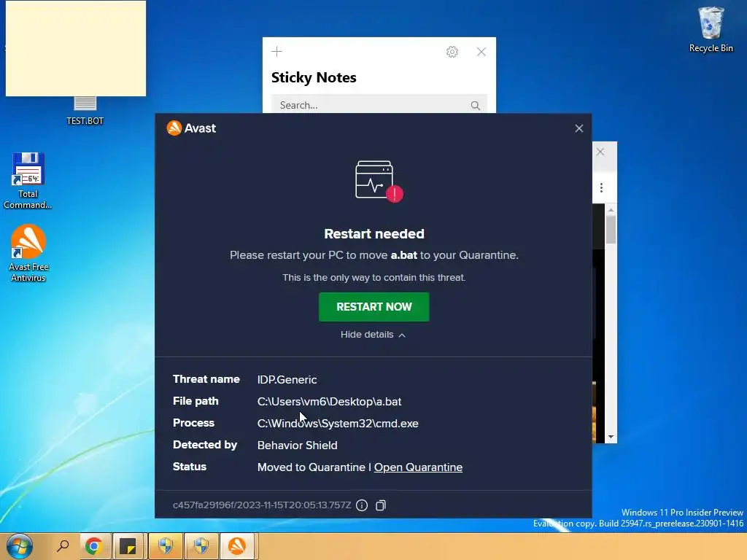
Task: Add a new note in Sticky Notes
Action: (276, 52)
